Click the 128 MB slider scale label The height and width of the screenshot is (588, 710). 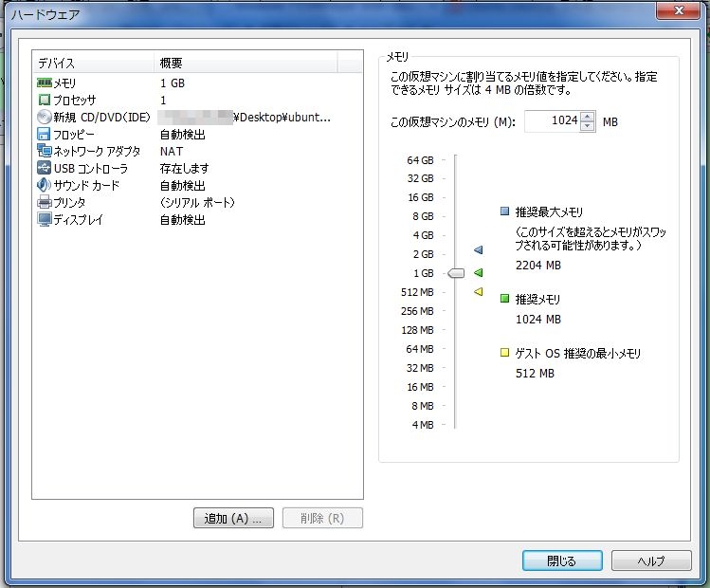tap(417, 330)
